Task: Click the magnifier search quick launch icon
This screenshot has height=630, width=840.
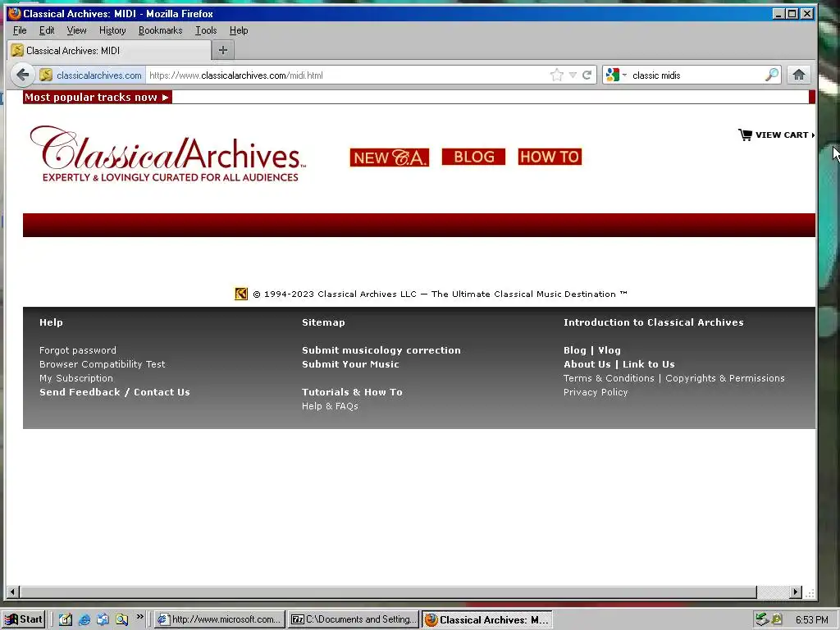Action: pyautogui.click(x=121, y=619)
